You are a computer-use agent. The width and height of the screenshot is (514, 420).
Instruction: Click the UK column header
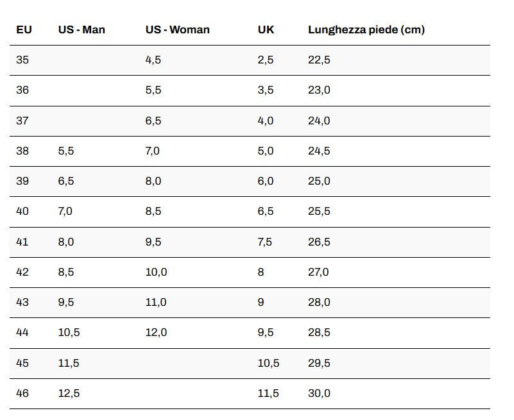[266, 29]
